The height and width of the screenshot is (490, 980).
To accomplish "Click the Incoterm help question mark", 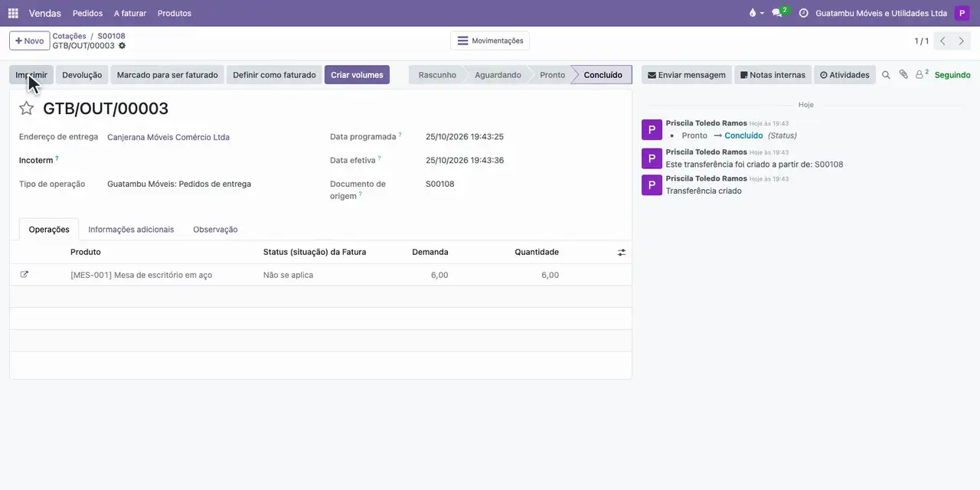I will [x=57, y=158].
